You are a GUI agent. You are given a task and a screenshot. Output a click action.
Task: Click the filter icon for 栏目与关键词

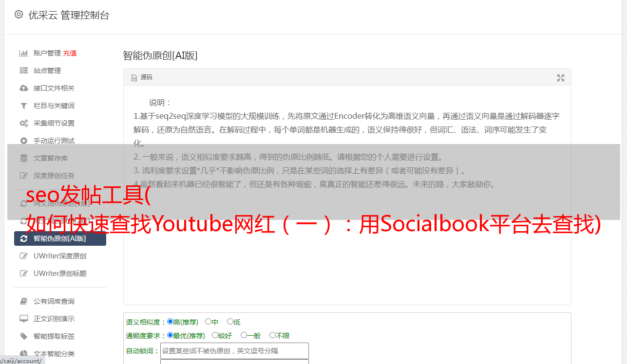[23, 106]
